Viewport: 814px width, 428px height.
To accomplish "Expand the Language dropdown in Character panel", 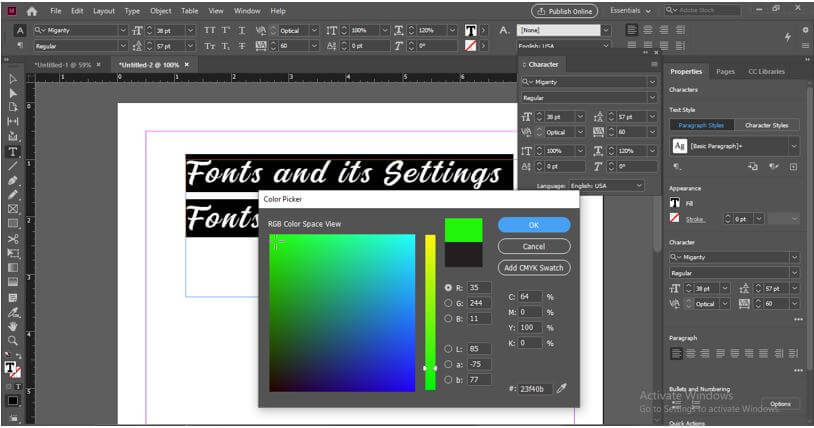I will [639, 185].
